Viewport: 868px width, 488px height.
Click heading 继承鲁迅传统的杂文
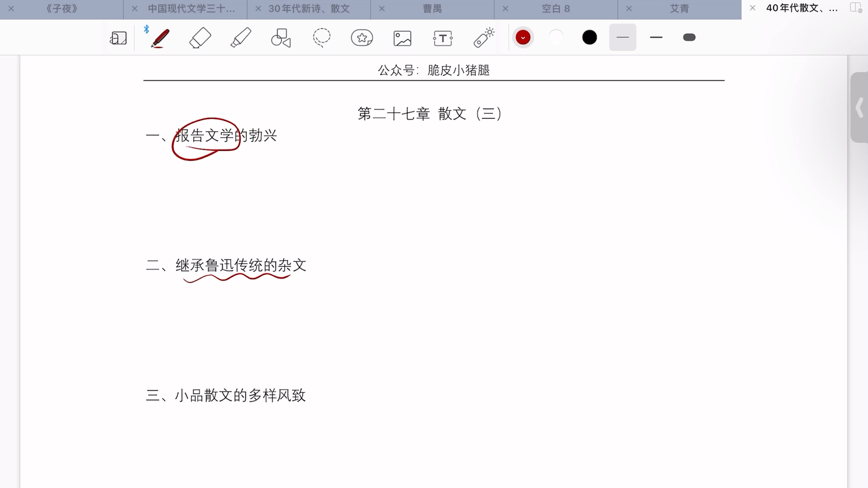click(x=241, y=265)
